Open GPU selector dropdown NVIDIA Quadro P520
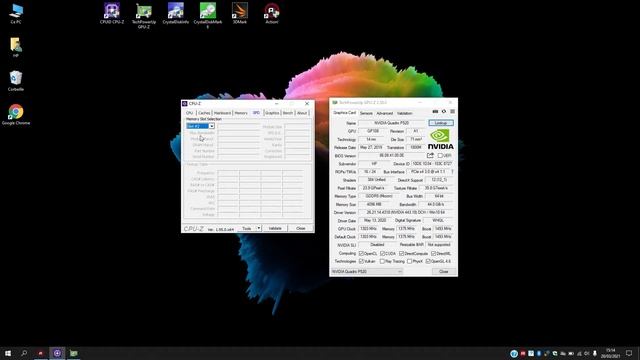Screen dimensions: 640x360 367,271
